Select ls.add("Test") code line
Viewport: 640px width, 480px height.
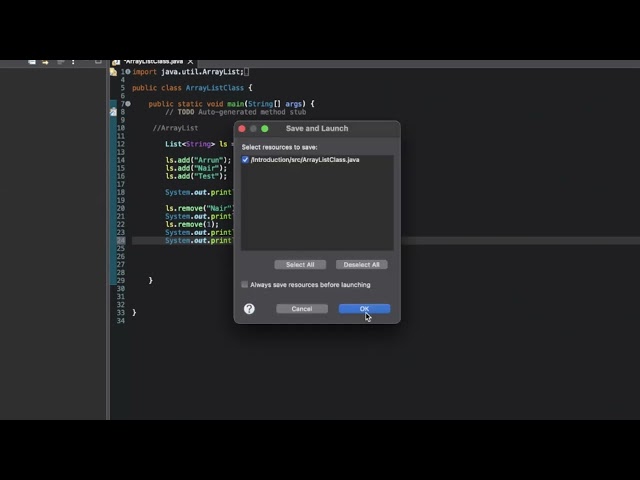pyautogui.click(x=196, y=176)
